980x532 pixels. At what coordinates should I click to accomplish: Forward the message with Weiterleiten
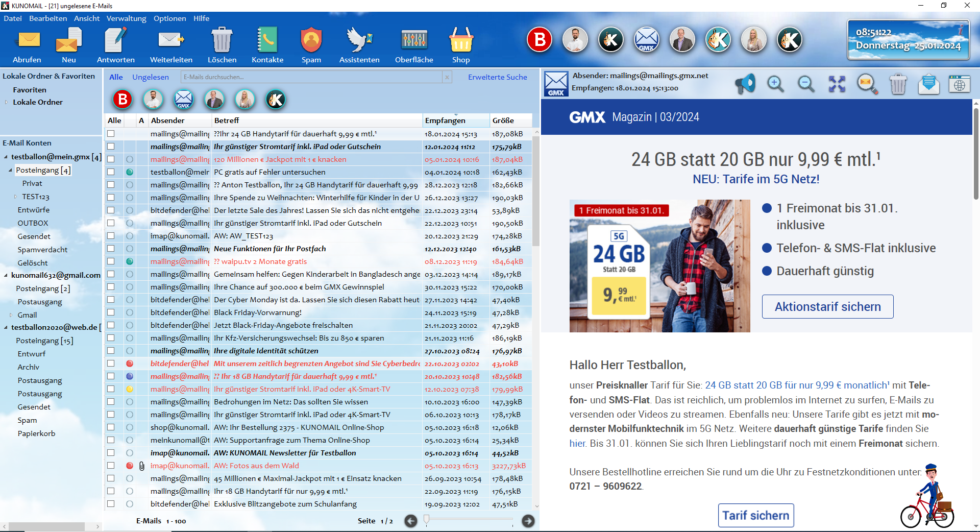pos(171,45)
